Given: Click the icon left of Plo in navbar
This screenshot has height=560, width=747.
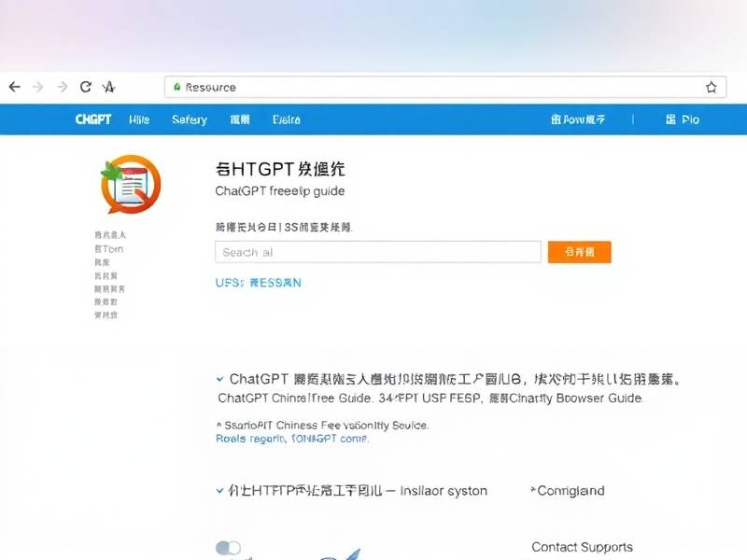Looking at the screenshot, I should (670, 119).
